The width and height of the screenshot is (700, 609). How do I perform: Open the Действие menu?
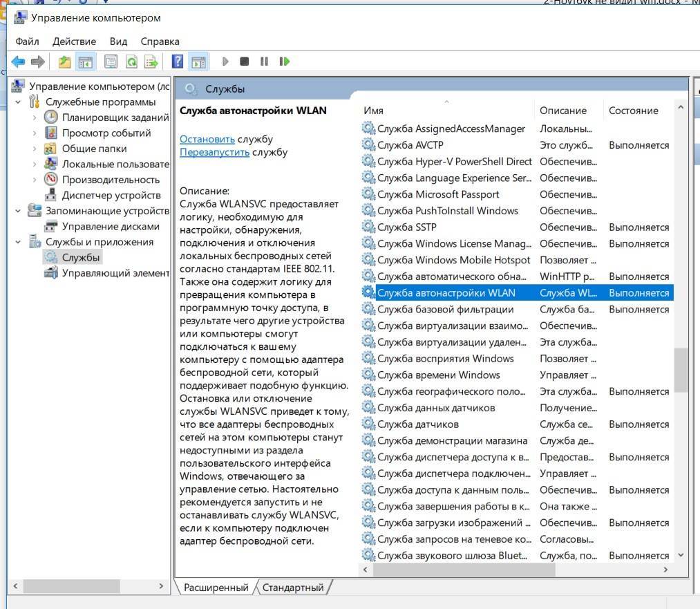[74, 41]
